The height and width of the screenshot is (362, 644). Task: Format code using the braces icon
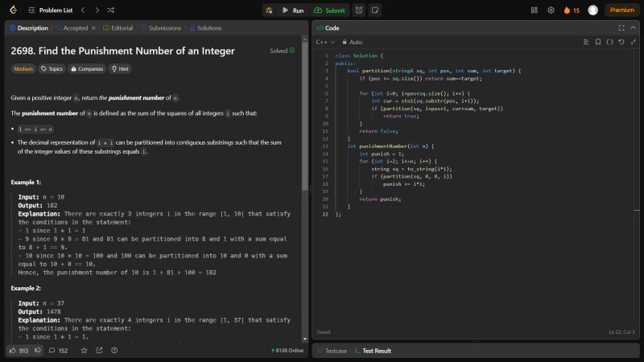pyautogui.click(x=609, y=42)
